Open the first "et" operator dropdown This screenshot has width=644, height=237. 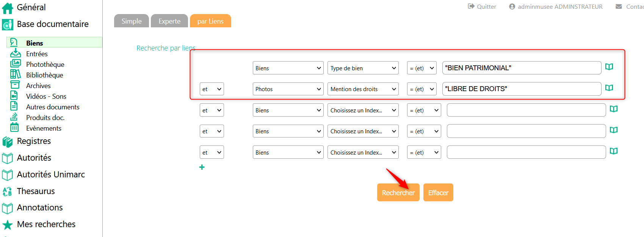[x=212, y=89]
